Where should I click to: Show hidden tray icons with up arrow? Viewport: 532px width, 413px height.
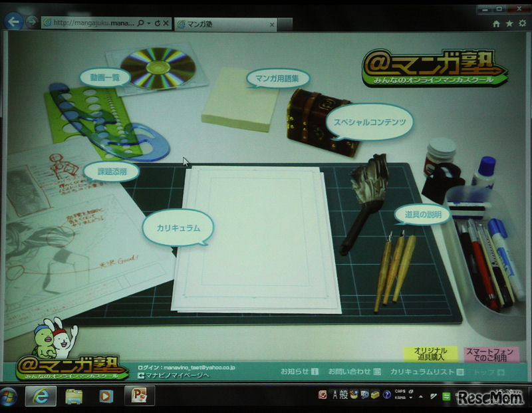click(x=421, y=396)
